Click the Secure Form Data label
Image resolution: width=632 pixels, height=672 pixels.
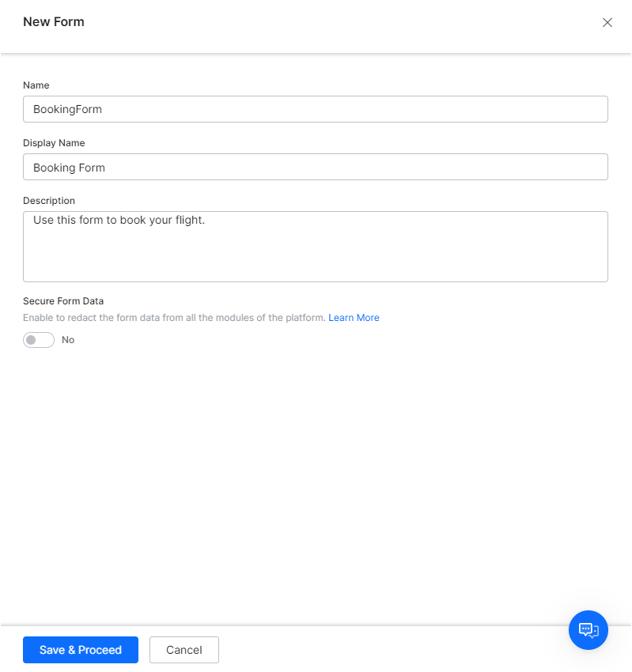(62, 300)
